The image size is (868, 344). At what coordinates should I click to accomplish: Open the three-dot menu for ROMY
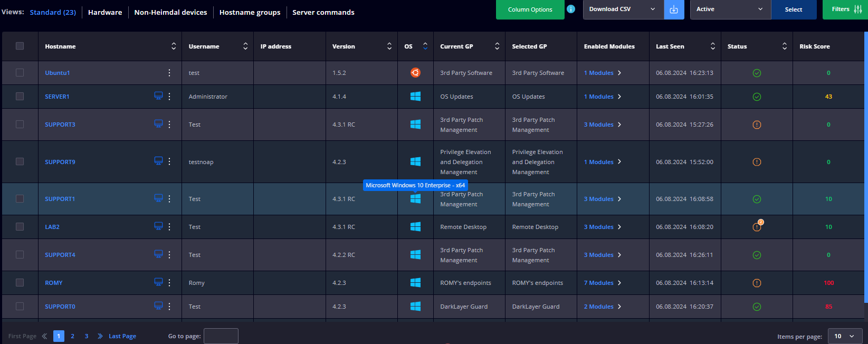[169, 283]
